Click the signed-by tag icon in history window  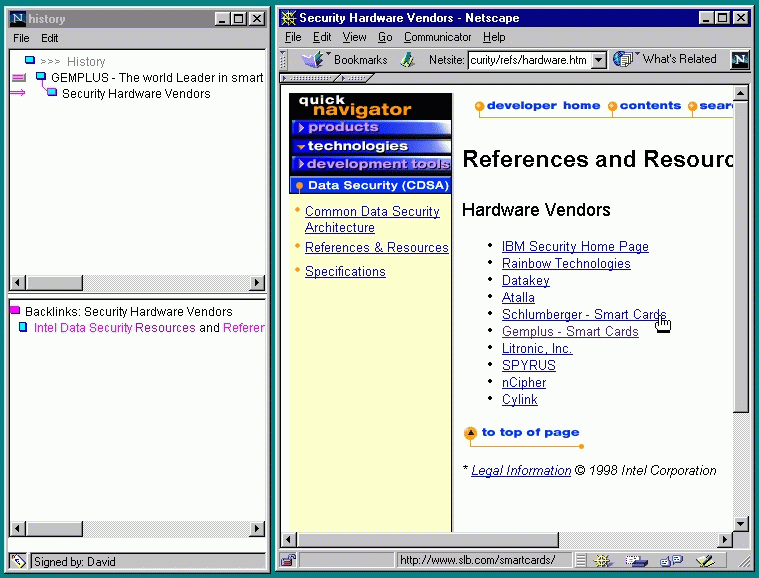[x=18, y=561]
